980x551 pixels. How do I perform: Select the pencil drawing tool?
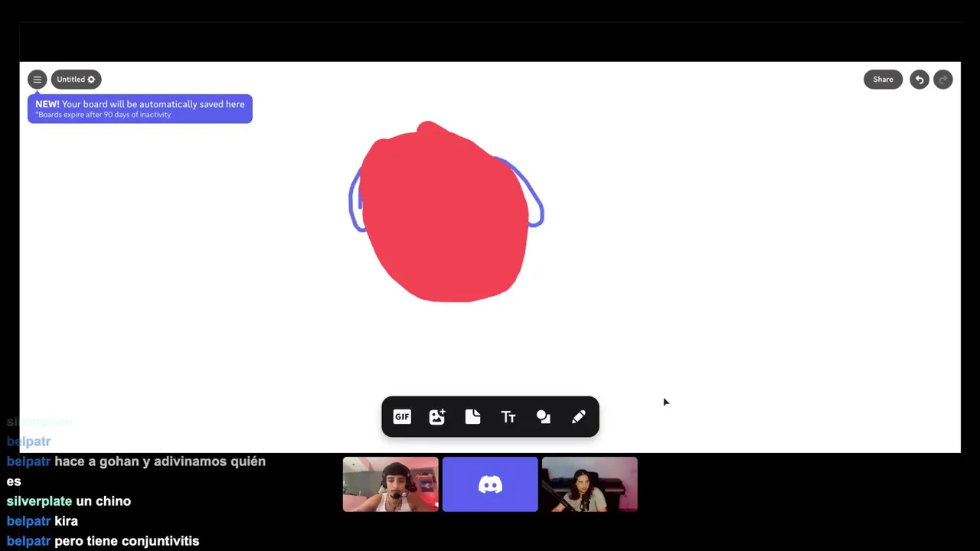(579, 417)
